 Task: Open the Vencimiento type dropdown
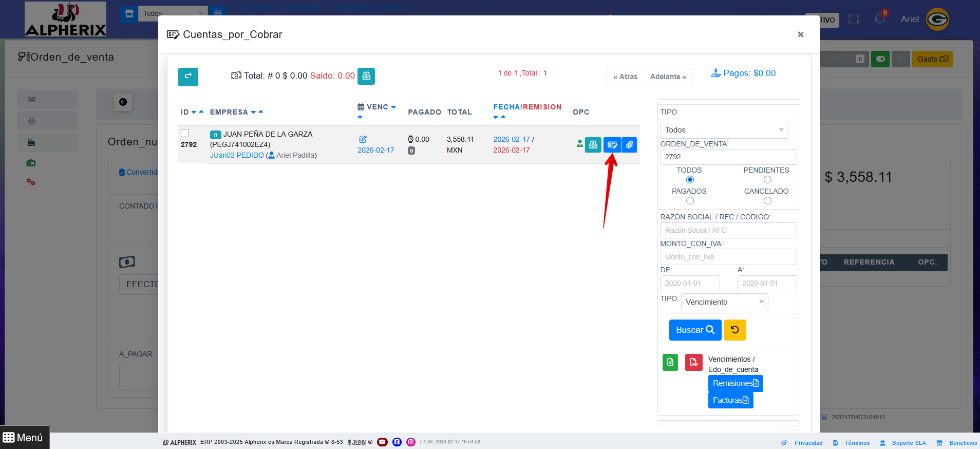(x=724, y=302)
